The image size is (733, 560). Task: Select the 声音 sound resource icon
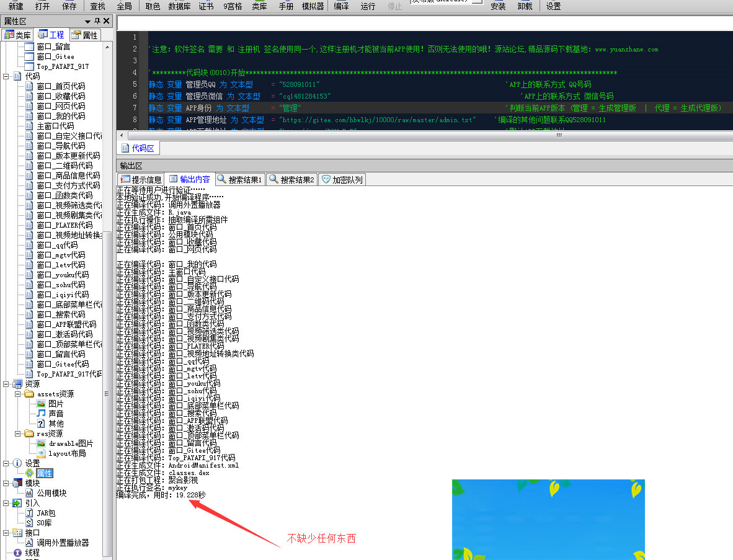41,414
